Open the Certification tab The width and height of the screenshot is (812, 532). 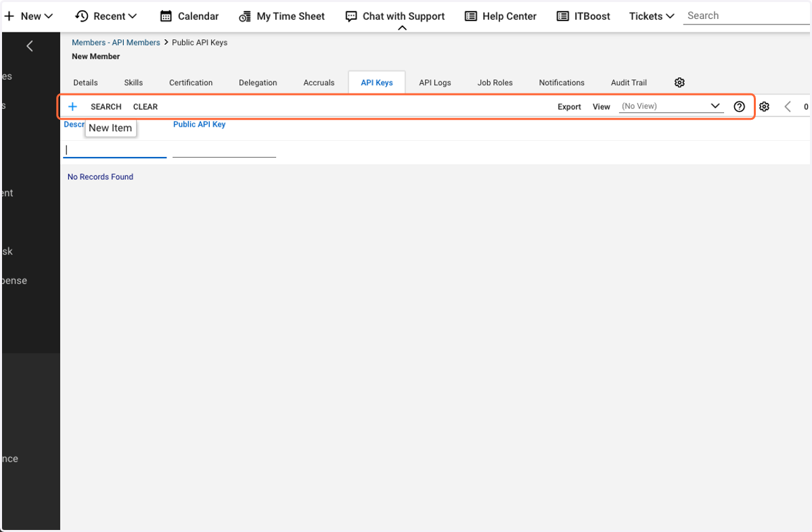tap(191, 83)
